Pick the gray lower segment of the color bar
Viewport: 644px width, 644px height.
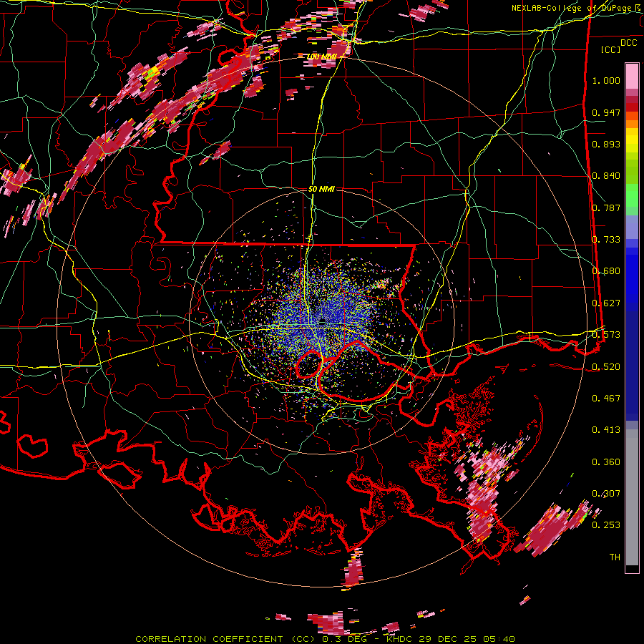tap(632, 497)
